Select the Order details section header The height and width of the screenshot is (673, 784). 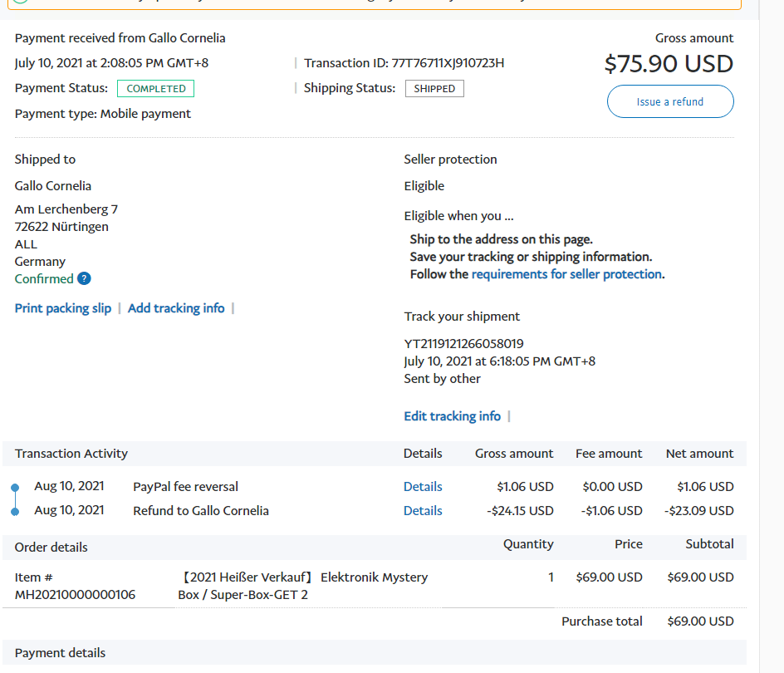[x=51, y=548]
